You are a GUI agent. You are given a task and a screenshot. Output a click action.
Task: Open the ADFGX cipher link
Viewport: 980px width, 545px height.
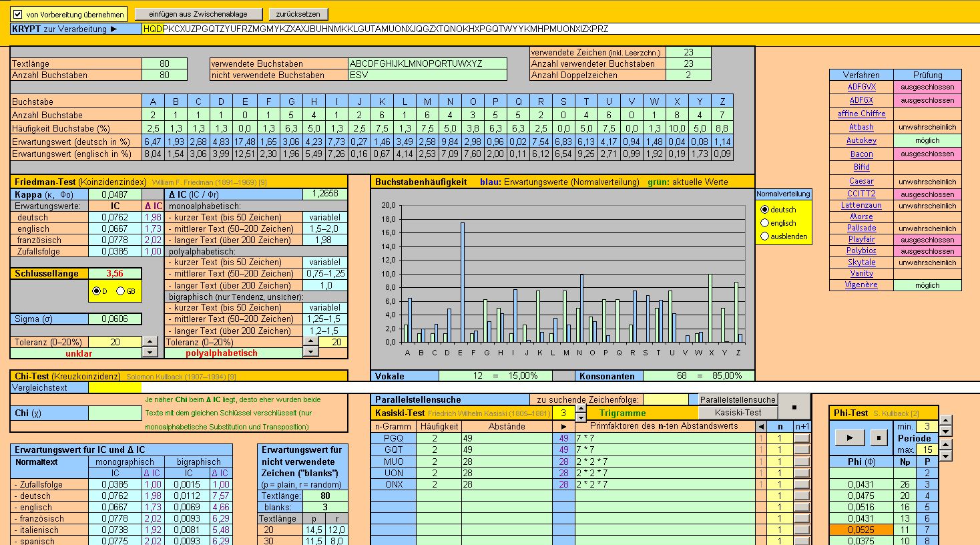point(861,100)
